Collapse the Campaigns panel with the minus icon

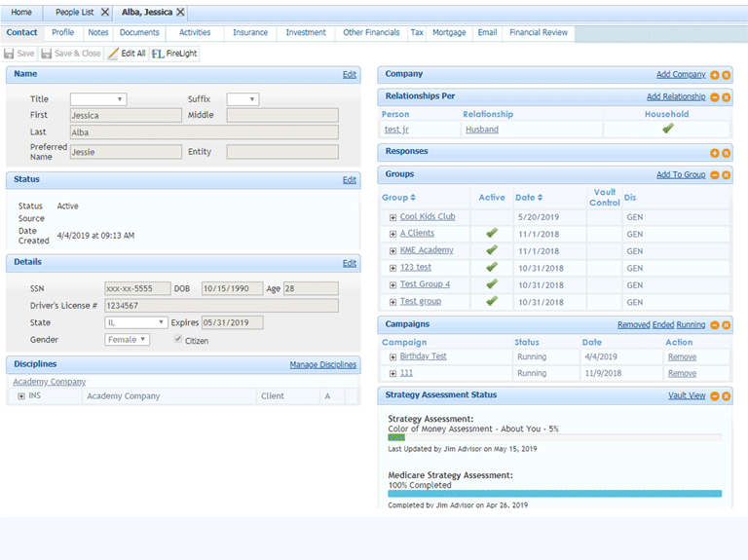pyautogui.click(x=714, y=325)
